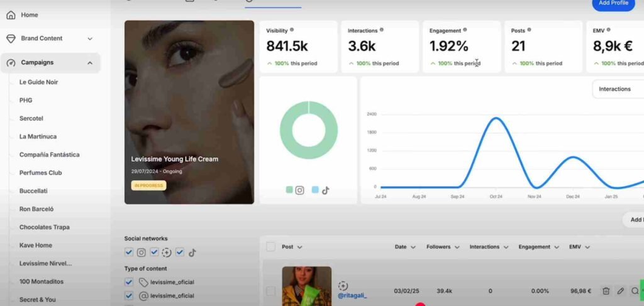This screenshot has height=306, width=644.
Task: Click the magnifier icon in @ritagali_ row
Action: (635, 291)
